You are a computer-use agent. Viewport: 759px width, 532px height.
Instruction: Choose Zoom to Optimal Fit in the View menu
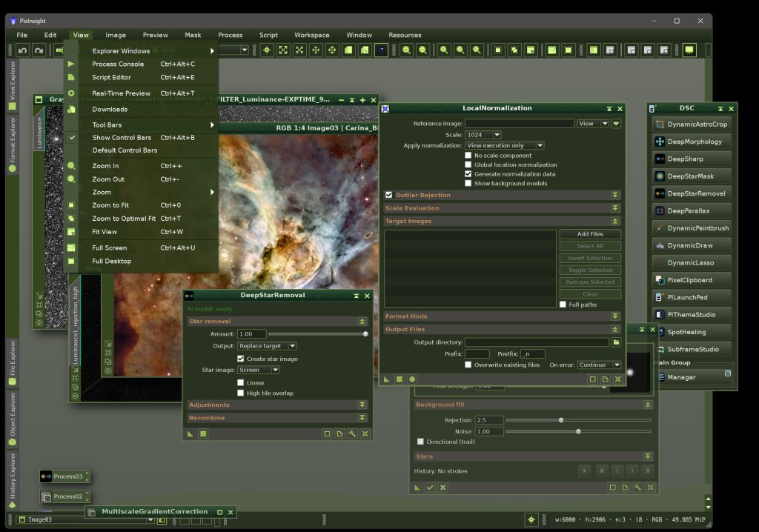click(x=124, y=219)
